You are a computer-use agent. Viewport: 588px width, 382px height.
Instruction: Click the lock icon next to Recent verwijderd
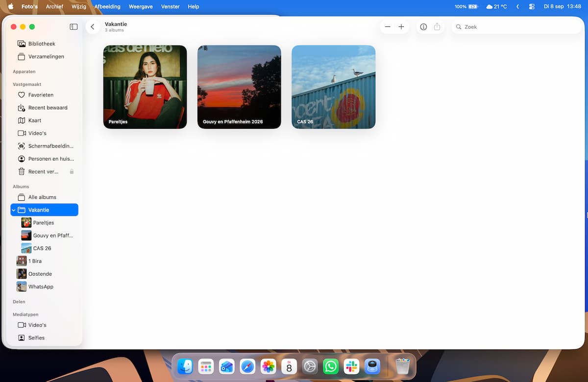pos(72,171)
